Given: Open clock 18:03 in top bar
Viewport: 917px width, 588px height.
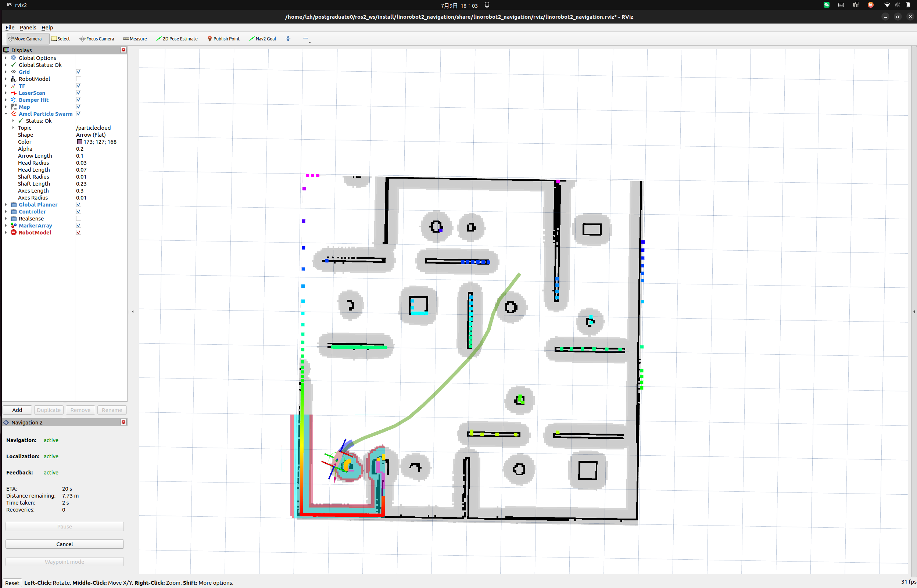Looking at the screenshot, I should (x=459, y=6).
